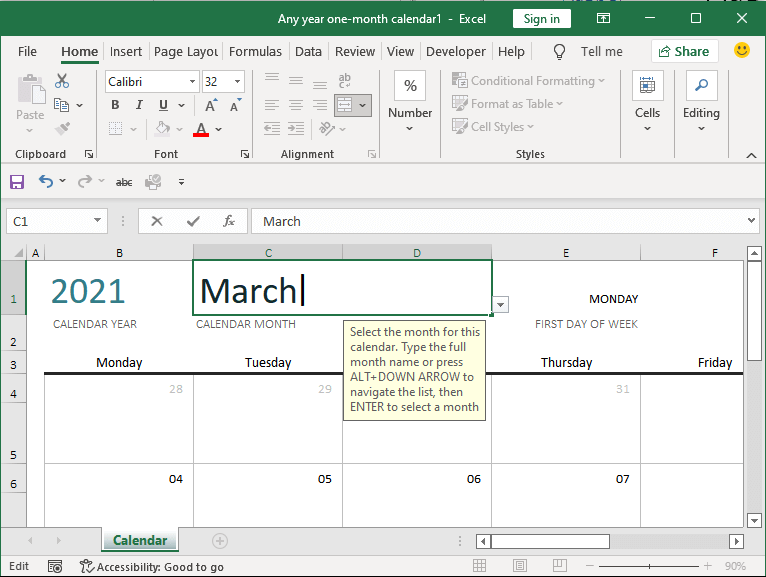Image resolution: width=766 pixels, height=577 pixels.
Task: Add a new sheet with the plus icon
Action: coord(220,541)
